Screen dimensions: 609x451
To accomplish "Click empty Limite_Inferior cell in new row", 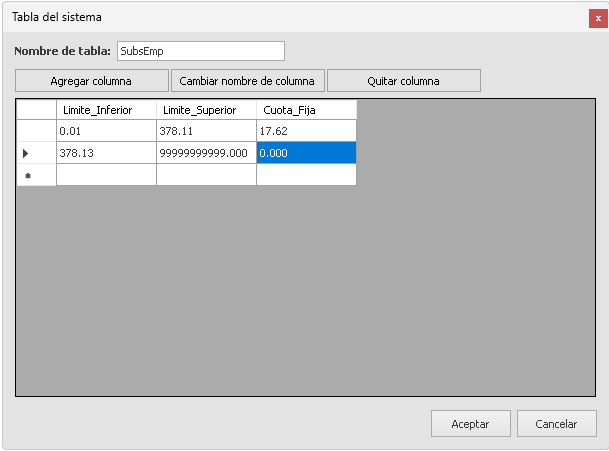I will pyautogui.click(x=106, y=175).
